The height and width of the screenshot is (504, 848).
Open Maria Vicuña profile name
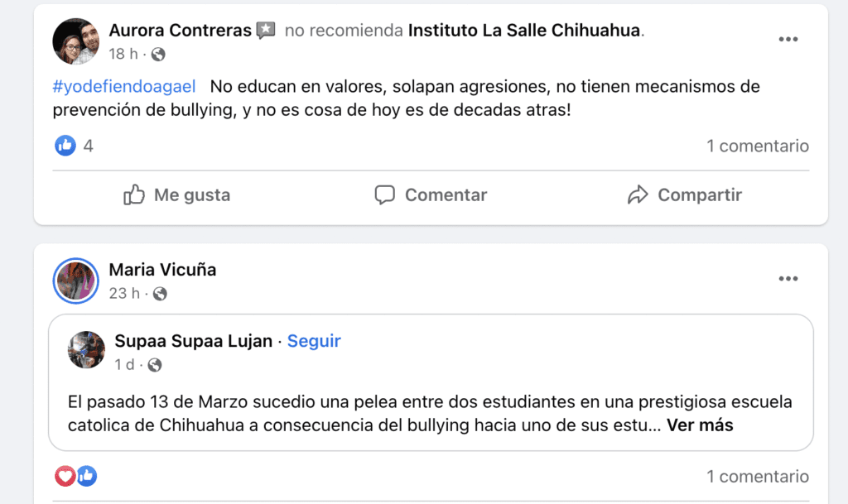click(162, 270)
